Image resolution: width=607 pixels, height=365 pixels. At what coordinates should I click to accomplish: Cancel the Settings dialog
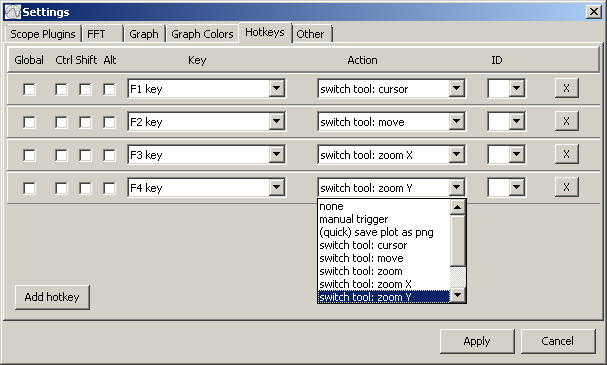point(557,341)
